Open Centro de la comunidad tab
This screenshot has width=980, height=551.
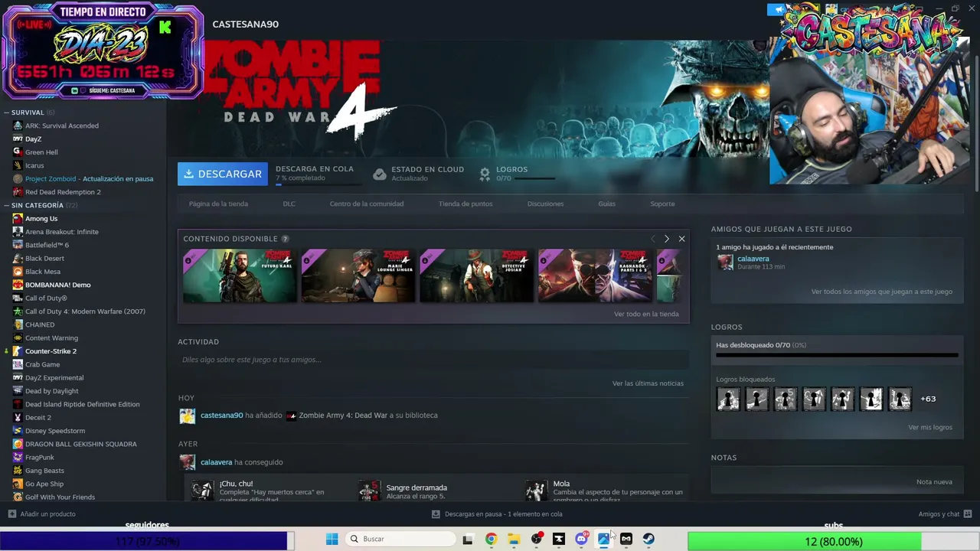[367, 204]
